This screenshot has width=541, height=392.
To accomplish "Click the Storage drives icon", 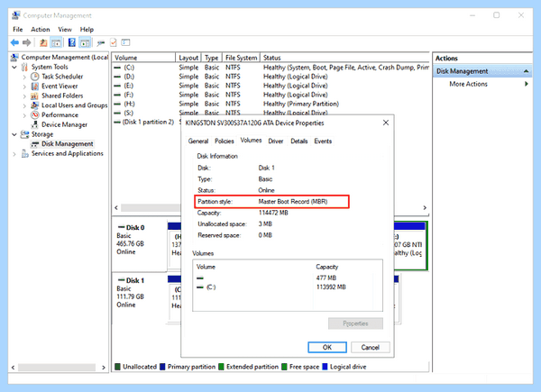I will [24, 134].
